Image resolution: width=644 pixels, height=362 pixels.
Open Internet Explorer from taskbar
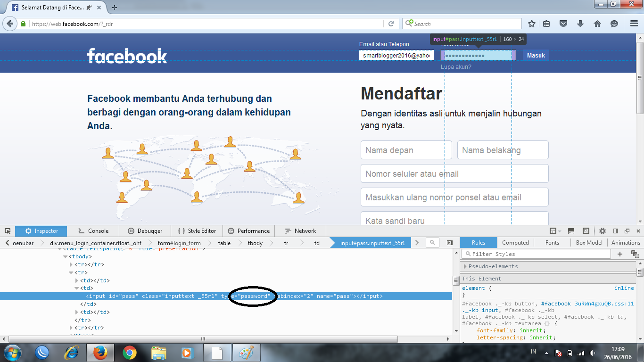[72, 353]
